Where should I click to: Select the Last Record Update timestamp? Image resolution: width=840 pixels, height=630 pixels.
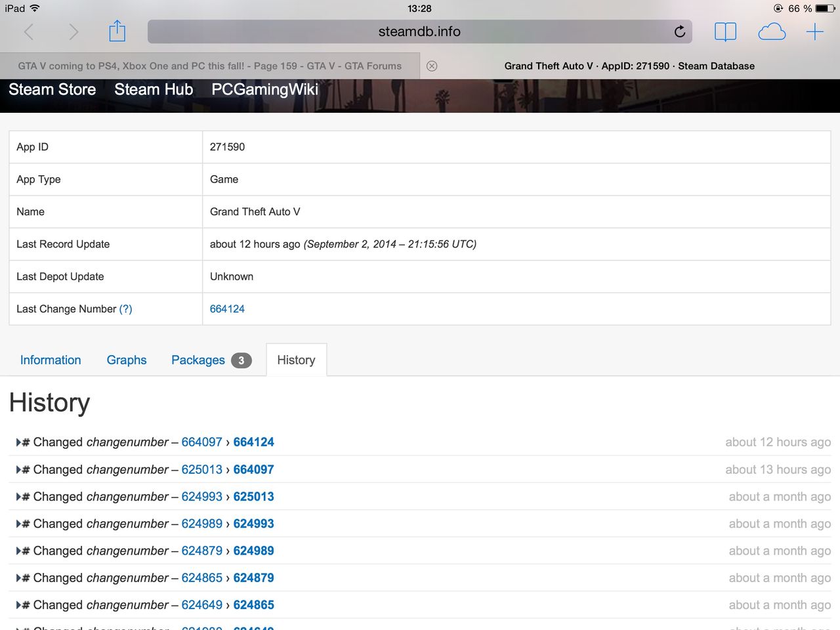[343, 244]
